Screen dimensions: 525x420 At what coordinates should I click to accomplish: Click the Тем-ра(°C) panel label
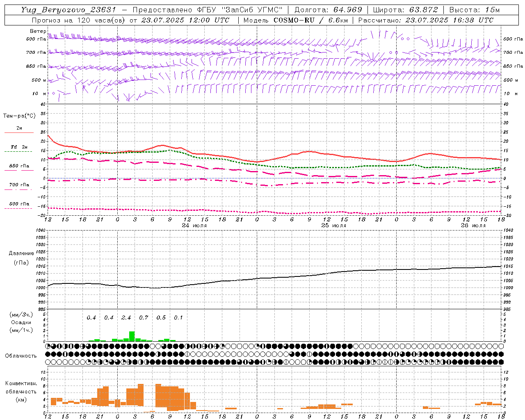(19, 116)
